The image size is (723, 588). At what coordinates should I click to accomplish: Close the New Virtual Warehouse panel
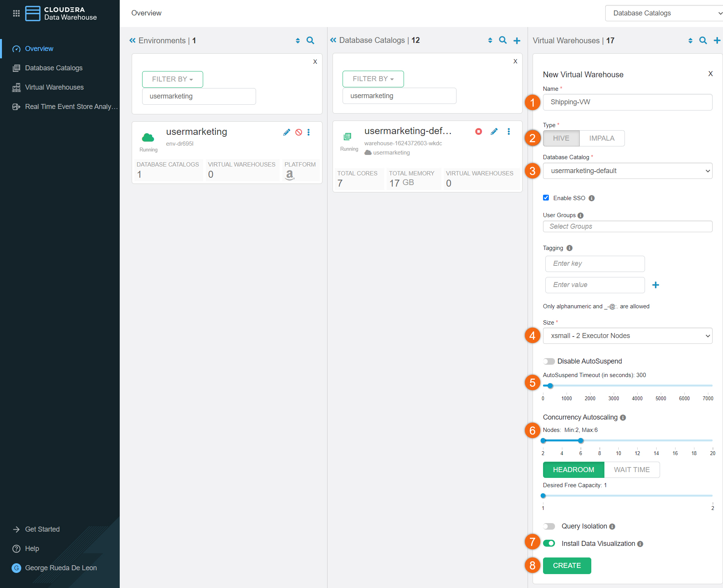(x=710, y=74)
